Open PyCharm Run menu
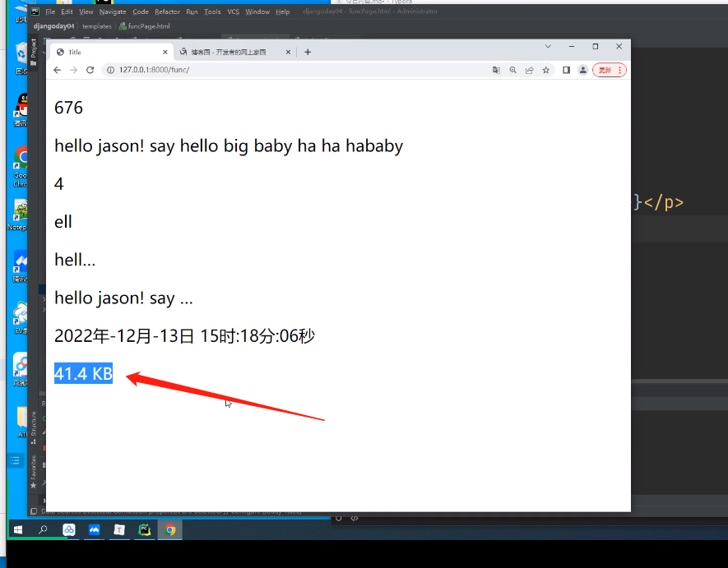This screenshot has height=568, width=728. (x=192, y=12)
